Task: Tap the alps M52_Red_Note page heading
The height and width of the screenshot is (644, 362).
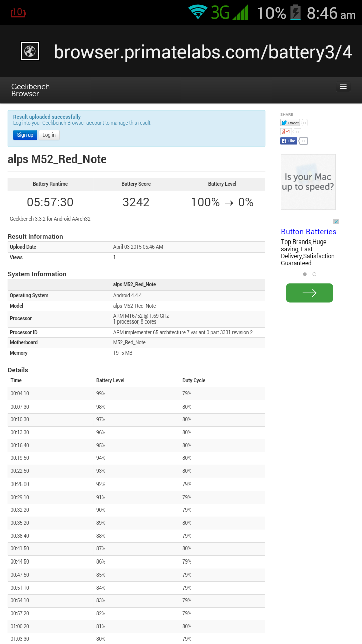Action: pos(57,159)
